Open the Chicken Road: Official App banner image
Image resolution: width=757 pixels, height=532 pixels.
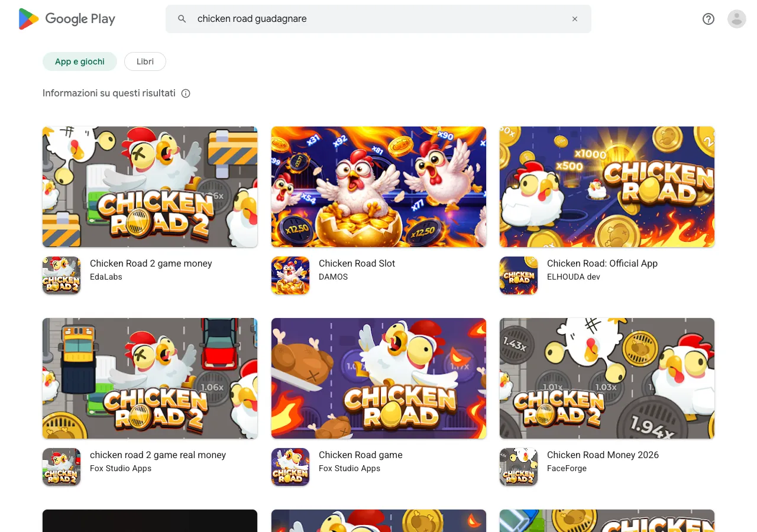[x=607, y=187]
